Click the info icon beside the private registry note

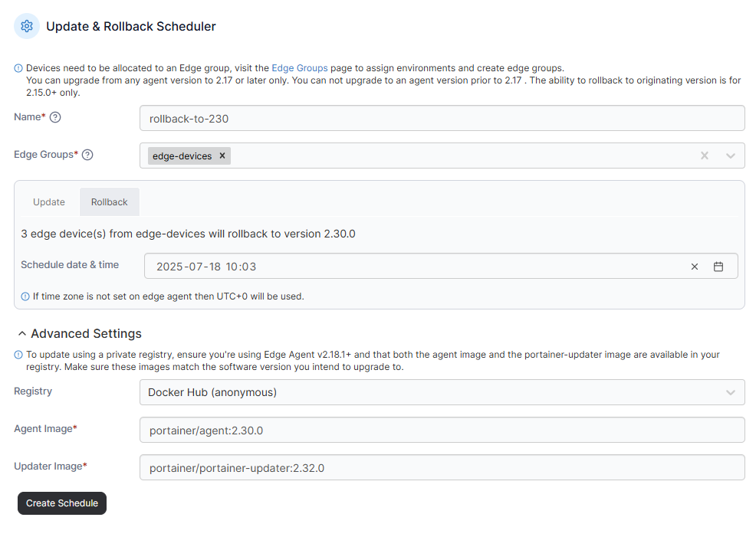click(x=18, y=355)
